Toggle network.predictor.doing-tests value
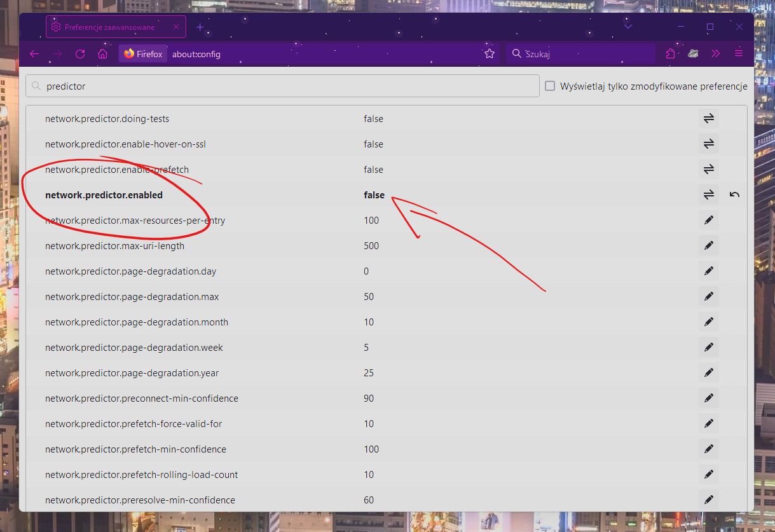 tap(709, 119)
